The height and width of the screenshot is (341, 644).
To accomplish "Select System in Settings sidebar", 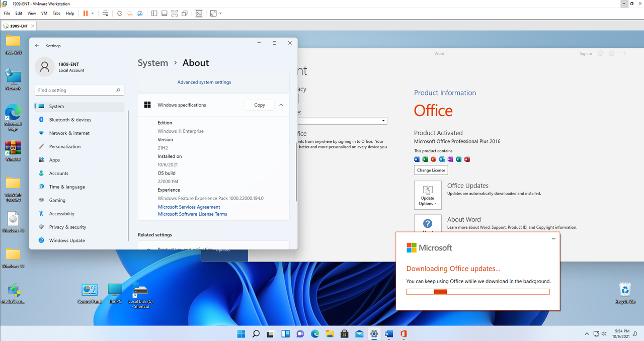I will tap(79, 106).
